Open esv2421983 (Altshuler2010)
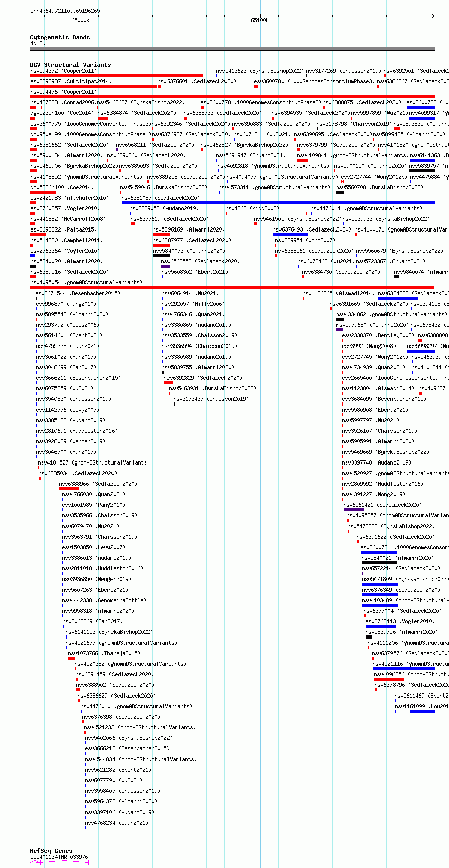The width and height of the screenshot is (449, 868). tap(69, 198)
